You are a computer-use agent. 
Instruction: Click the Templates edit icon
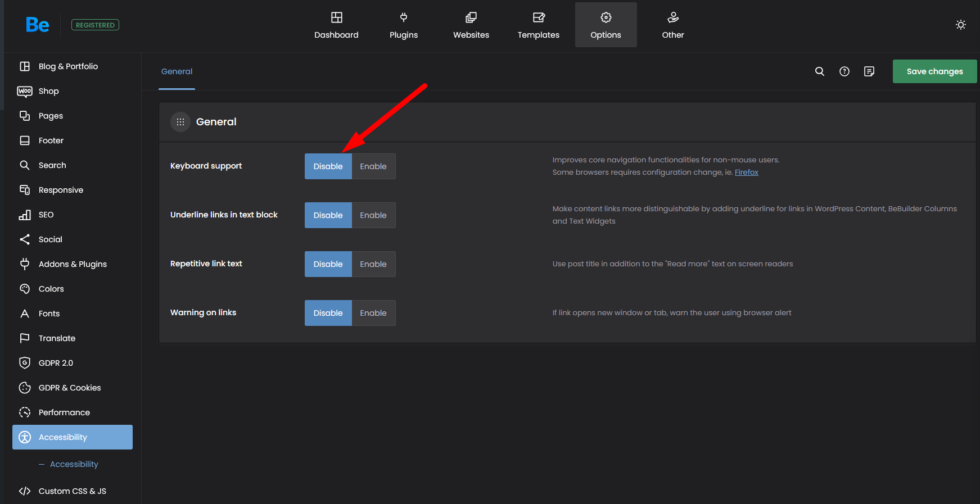click(x=539, y=17)
